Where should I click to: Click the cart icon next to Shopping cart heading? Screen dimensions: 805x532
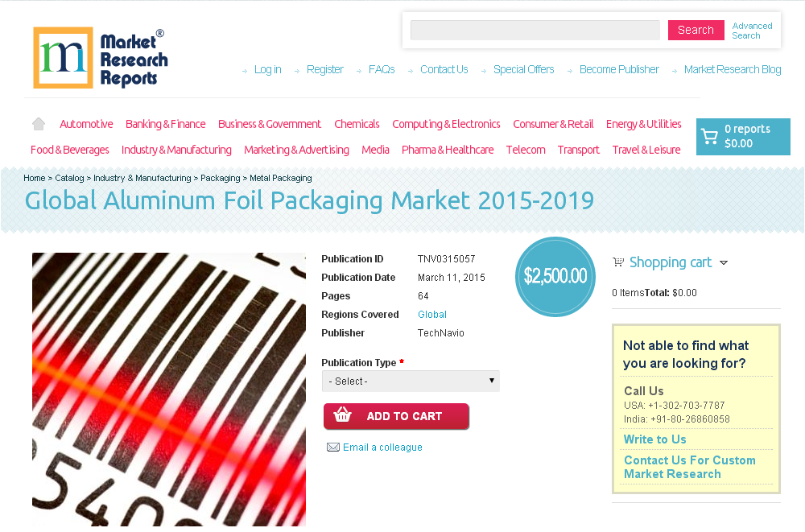point(618,262)
